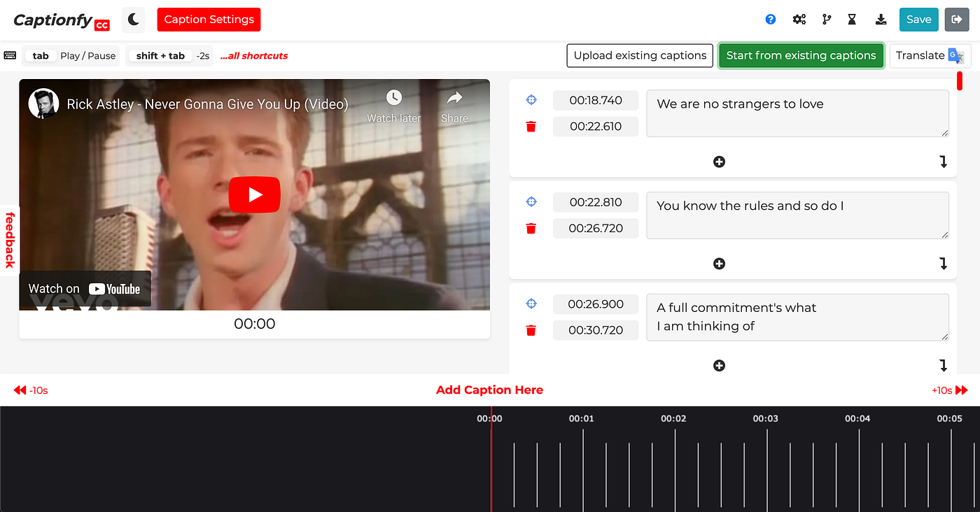The width and height of the screenshot is (980, 512).
Task: Click the target icon for 'We are no strangers' caption
Action: (x=531, y=100)
